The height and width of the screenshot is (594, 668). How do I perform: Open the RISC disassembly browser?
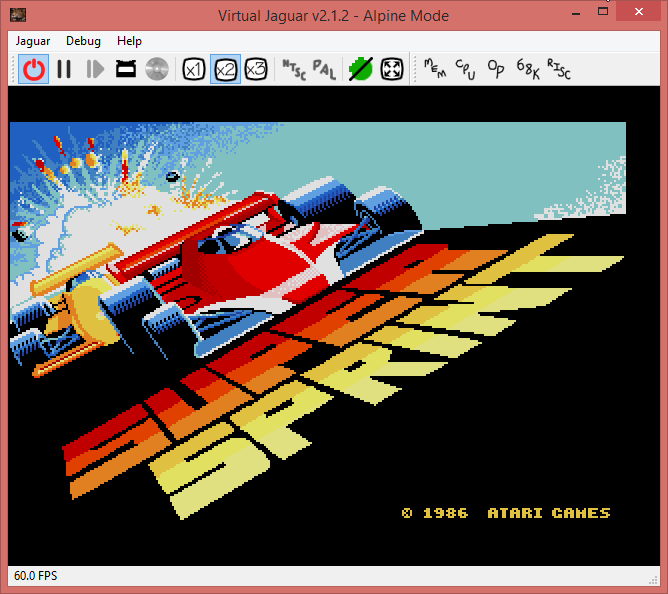[x=559, y=69]
